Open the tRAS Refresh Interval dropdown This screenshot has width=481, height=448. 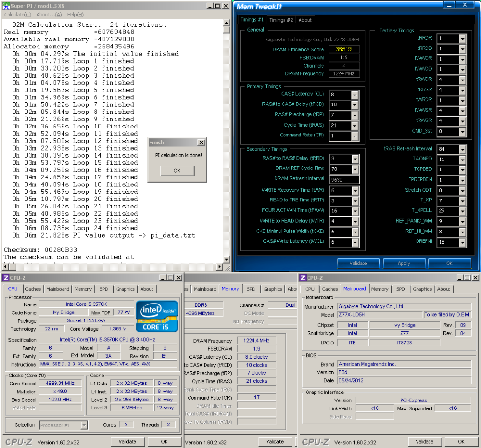(462, 149)
